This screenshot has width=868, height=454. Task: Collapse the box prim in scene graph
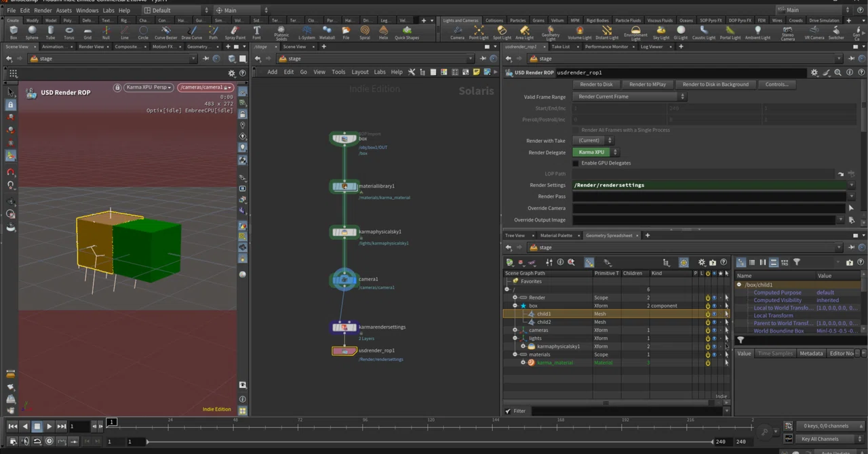click(515, 306)
